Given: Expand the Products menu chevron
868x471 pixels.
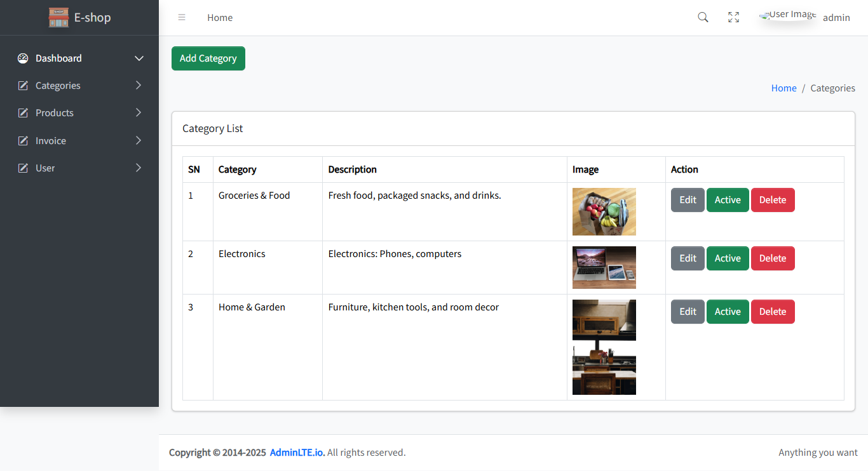Looking at the screenshot, I should (139, 112).
